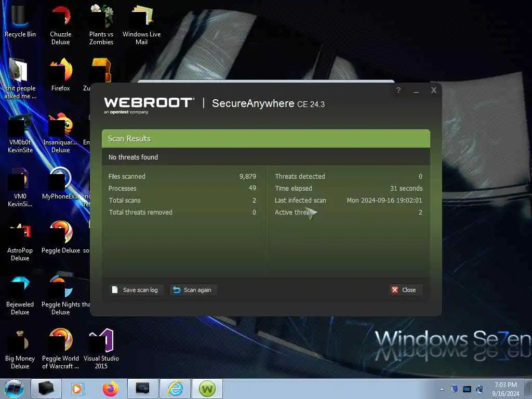The width and height of the screenshot is (532, 399).
Task: Click the No threats found text
Action: tap(133, 157)
